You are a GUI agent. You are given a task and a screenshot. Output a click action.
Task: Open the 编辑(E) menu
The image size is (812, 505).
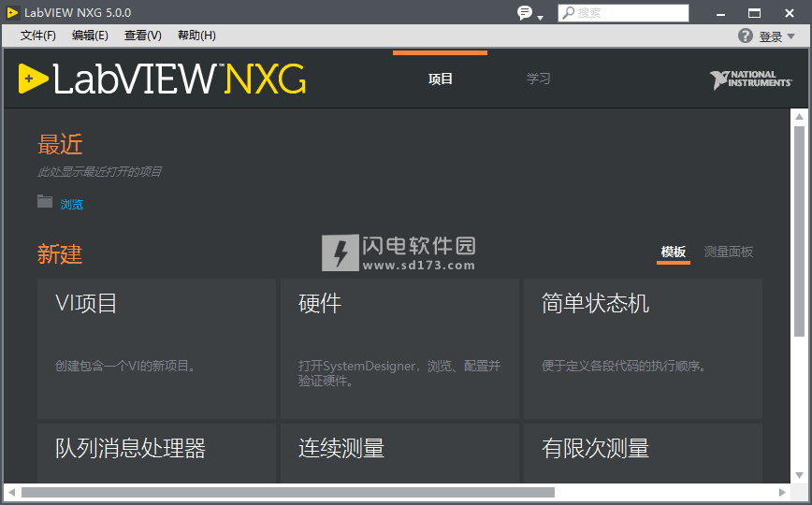(90, 36)
